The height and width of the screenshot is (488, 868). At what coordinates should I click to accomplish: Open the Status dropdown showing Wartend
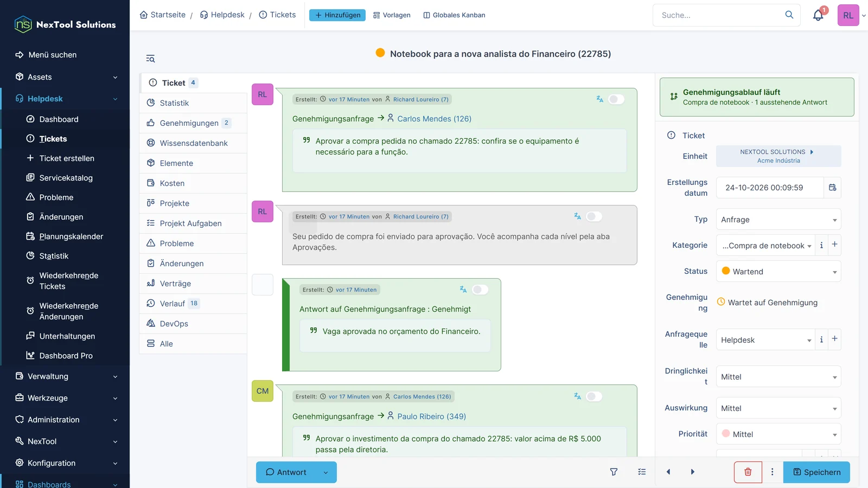(778, 271)
